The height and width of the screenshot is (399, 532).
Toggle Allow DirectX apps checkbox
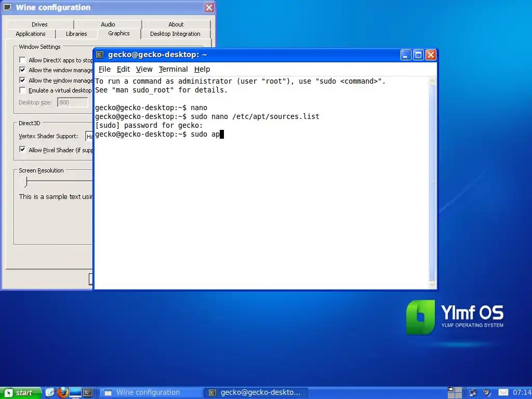point(22,60)
